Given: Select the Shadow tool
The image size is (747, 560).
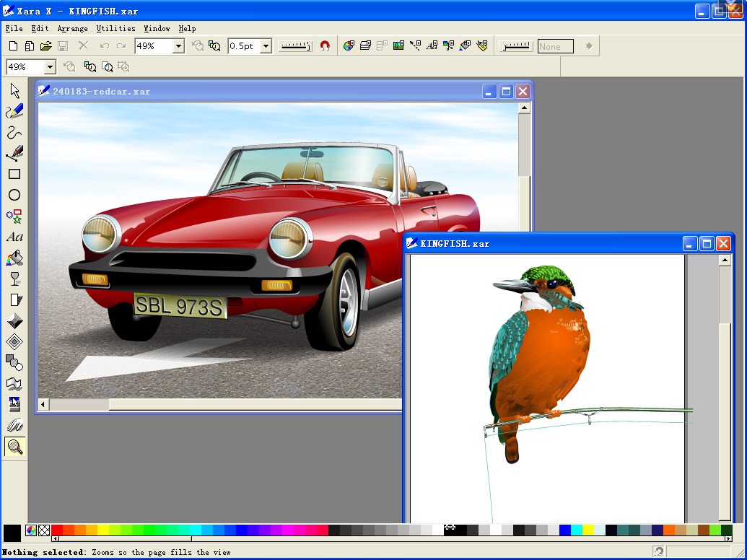Looking at the screenshot, I should tap(14, 300).
